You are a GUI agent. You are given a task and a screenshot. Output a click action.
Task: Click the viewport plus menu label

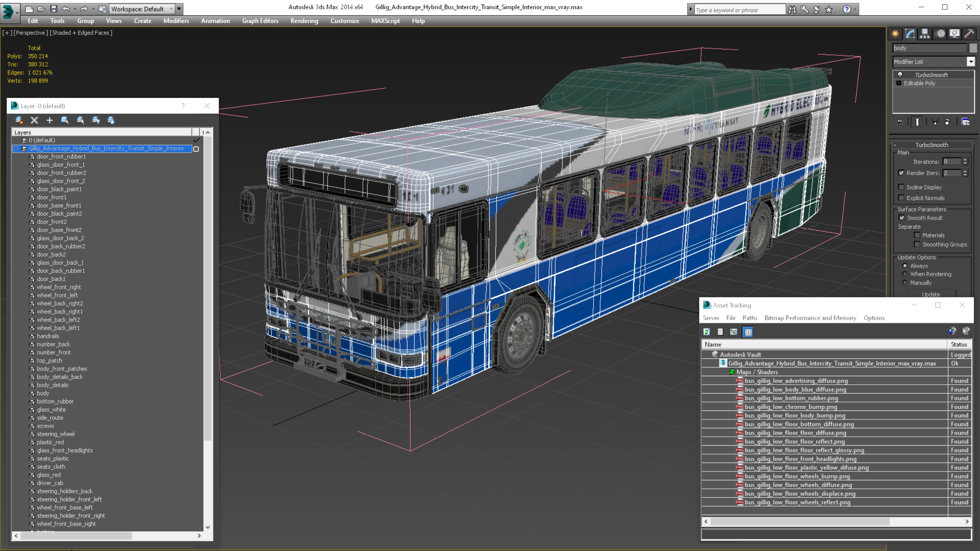pyautogui.click(x=6, y=33)
